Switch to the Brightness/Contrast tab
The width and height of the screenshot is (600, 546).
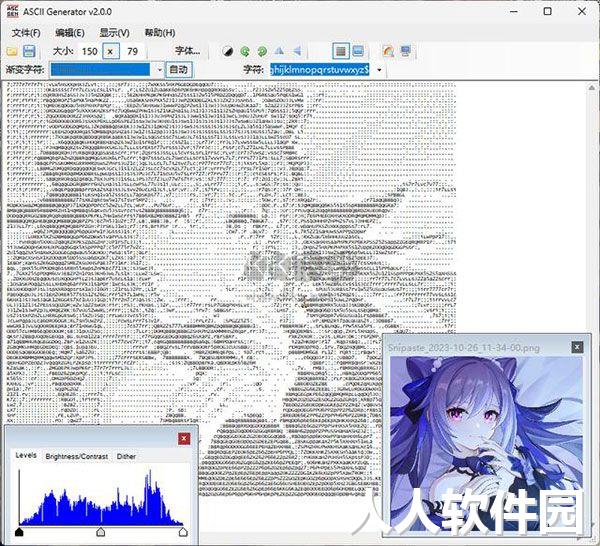coord(77,456)
